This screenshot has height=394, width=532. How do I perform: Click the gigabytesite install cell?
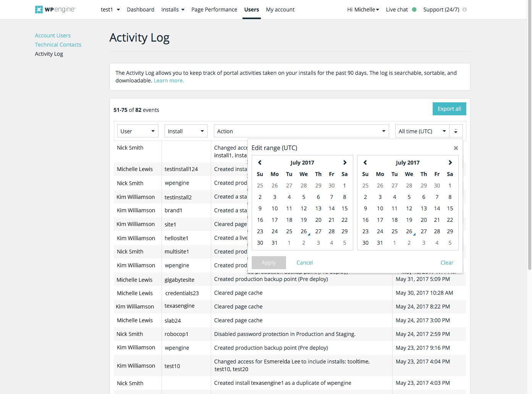click(x=179, y=280)
